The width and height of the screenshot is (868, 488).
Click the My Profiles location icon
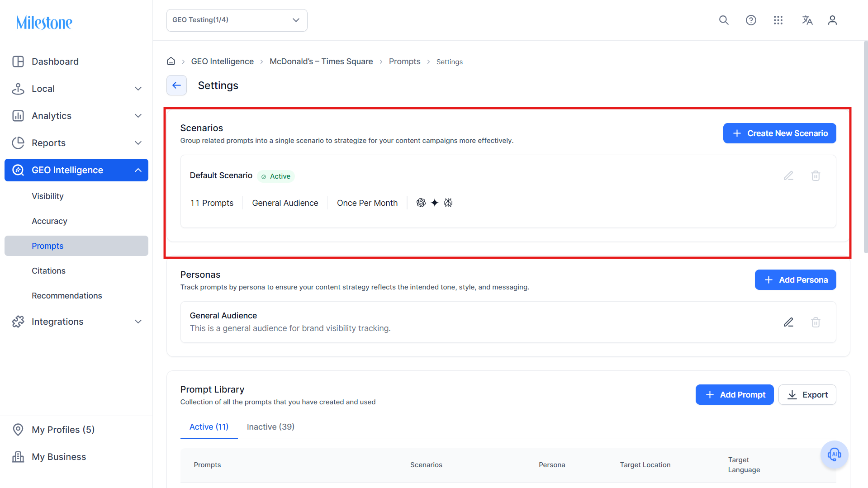(x=18, y=430)
